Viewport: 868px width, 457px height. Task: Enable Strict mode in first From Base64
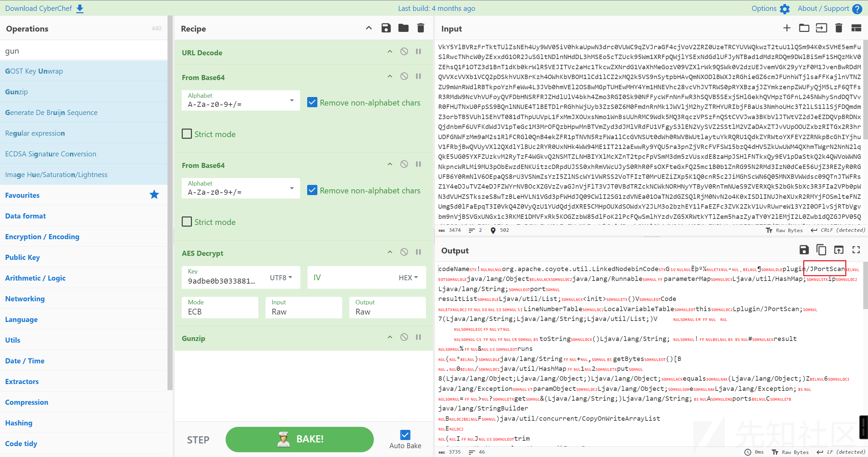tap(187, 134)
